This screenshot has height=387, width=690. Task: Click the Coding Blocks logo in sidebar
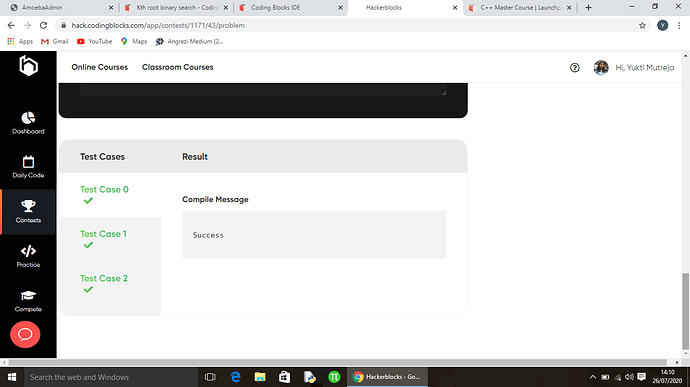tap(29, 66)
